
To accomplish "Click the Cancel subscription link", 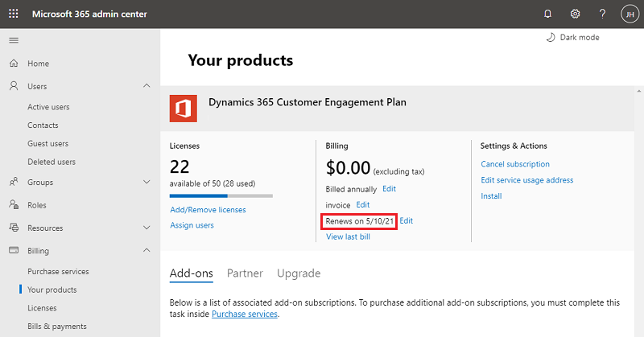I will pyautogui.click(x=514, y=164).
